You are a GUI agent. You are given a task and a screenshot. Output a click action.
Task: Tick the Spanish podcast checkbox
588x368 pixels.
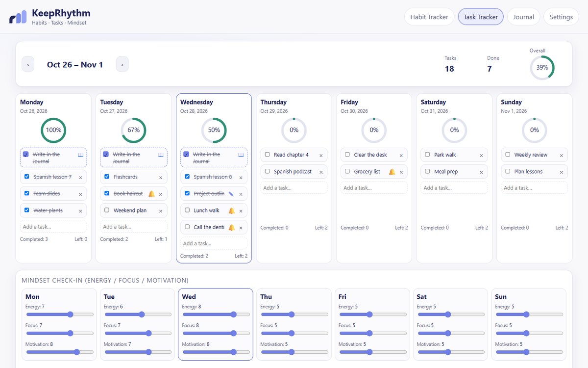(x=267, y=171)
